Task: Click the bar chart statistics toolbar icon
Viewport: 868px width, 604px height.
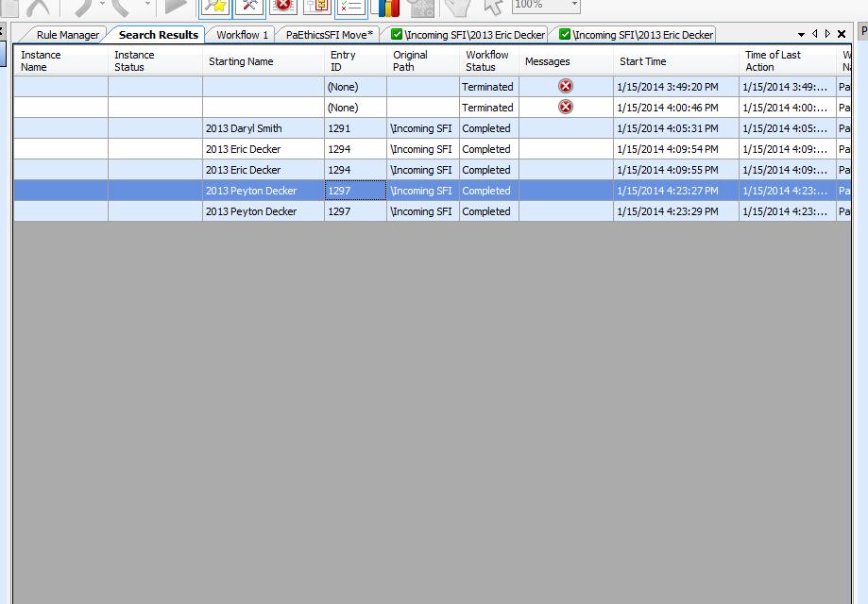Action: tap(385, 8)
